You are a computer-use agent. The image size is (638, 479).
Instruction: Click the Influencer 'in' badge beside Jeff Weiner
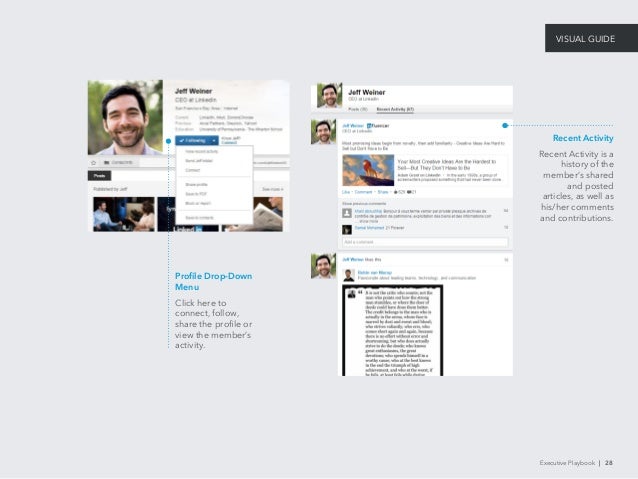click(369, 126)
